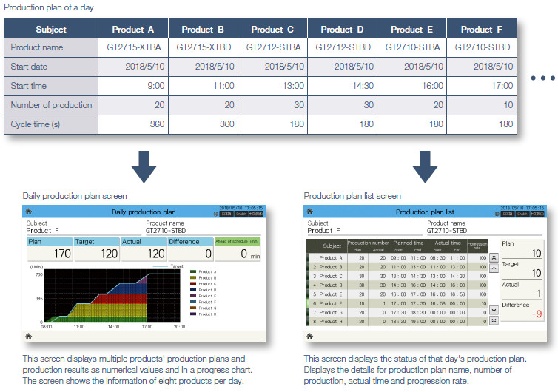Click the Plan value 170 box
The width and height of the screenshot is (558, 392).
pos(50,254)
